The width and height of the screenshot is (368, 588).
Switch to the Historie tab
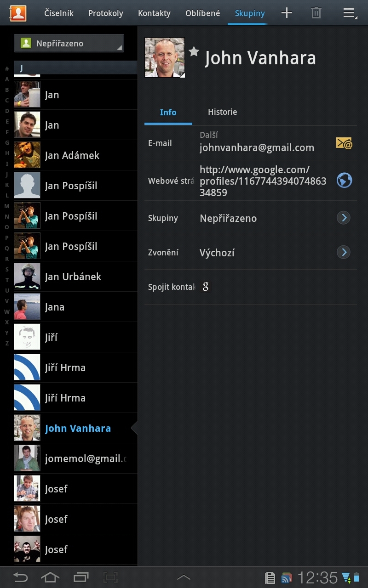click(222, 112)
